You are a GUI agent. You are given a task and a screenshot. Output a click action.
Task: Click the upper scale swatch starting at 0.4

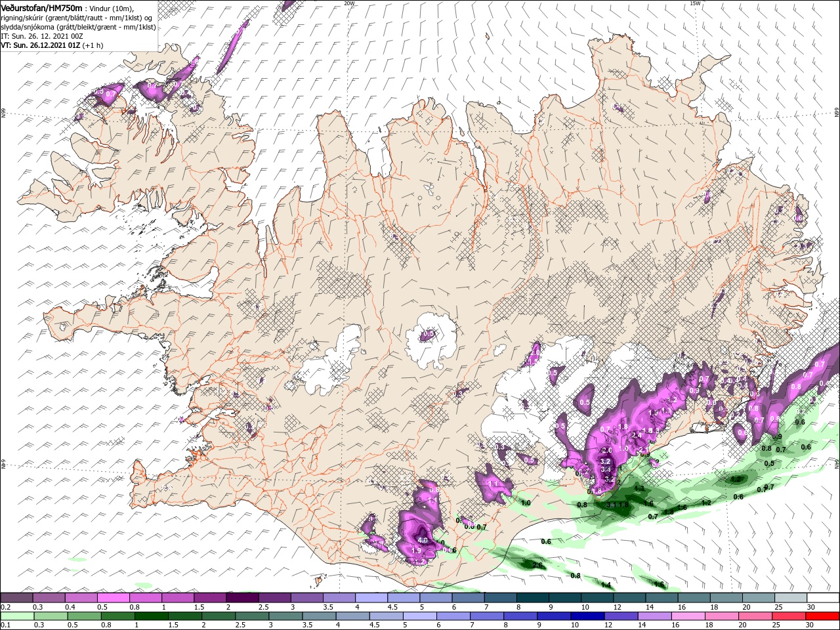point(81,598)
